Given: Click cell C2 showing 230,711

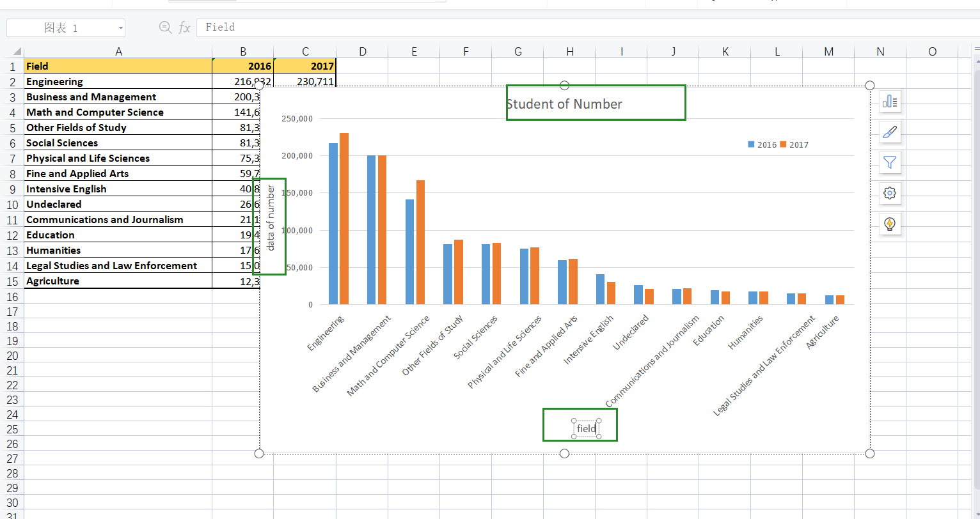Looking at the screenshot, I should [305, 81].
